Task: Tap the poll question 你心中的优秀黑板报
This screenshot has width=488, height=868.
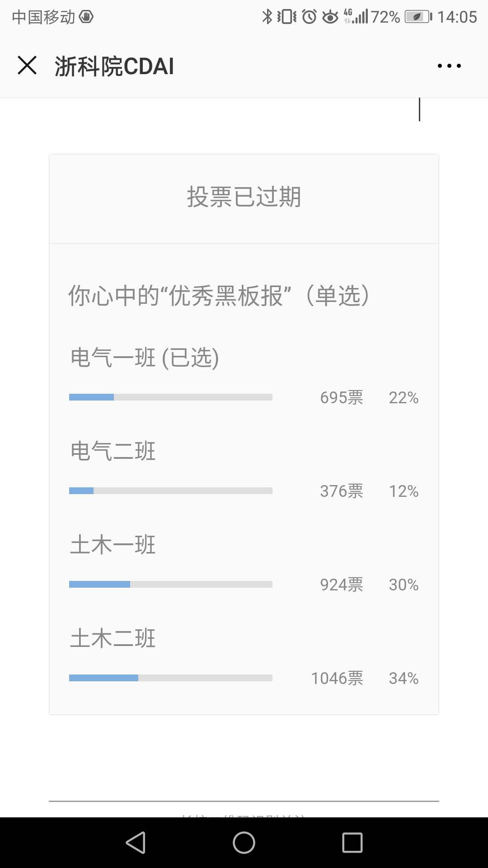Action: click(x=219, y=296)
